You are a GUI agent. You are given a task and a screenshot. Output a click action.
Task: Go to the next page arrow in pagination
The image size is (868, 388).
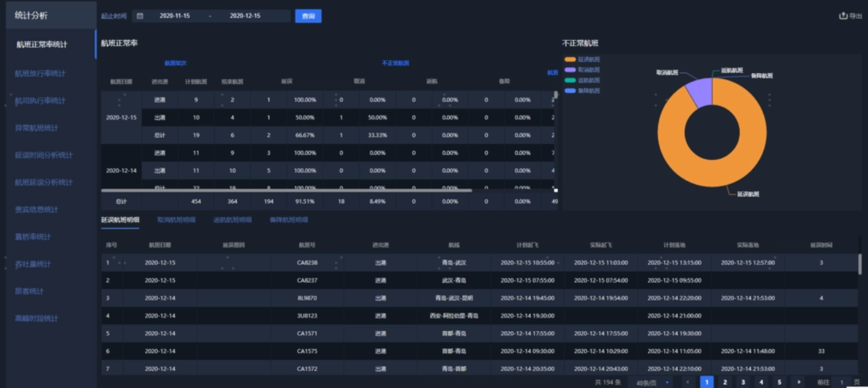[x=799, y=382]
